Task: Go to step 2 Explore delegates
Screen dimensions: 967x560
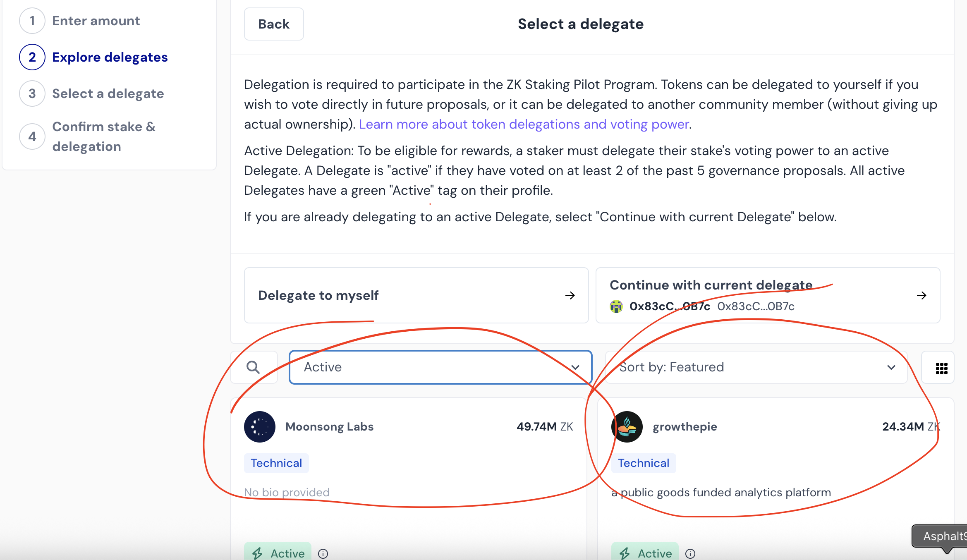Action: 110,57
